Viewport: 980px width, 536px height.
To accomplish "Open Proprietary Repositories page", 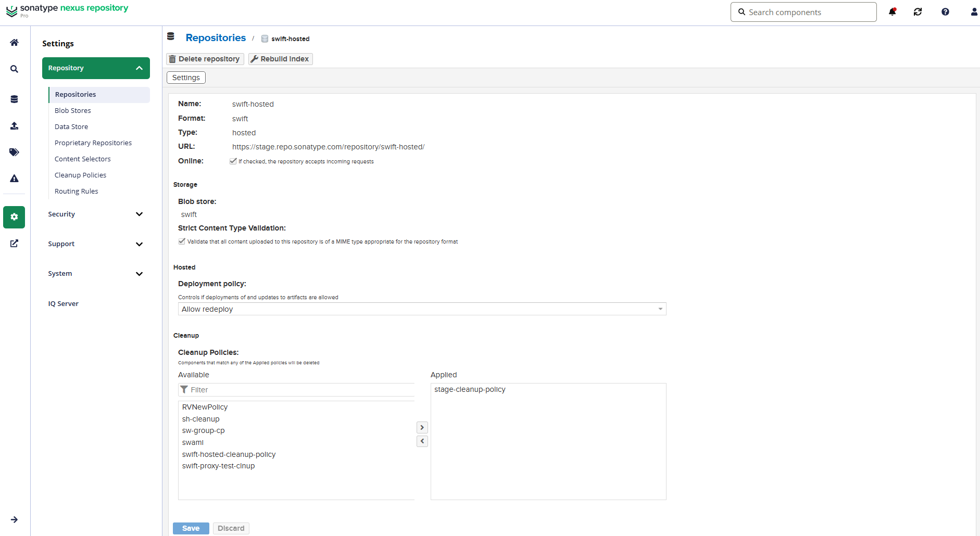I will coord(93,143).
